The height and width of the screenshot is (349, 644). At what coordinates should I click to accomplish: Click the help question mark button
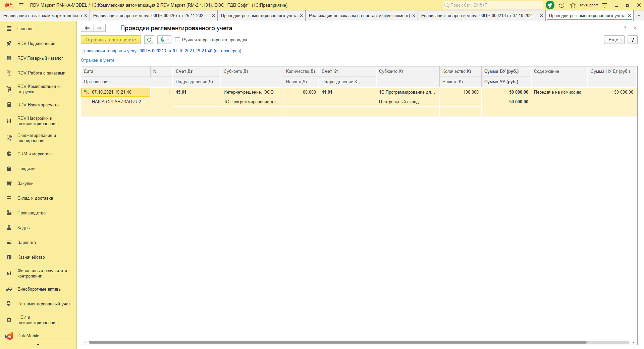[x=632, y=40]
